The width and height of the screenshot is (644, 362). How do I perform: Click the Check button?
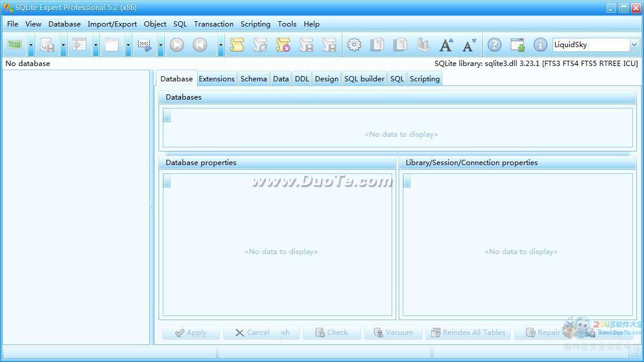click(332, 333)
